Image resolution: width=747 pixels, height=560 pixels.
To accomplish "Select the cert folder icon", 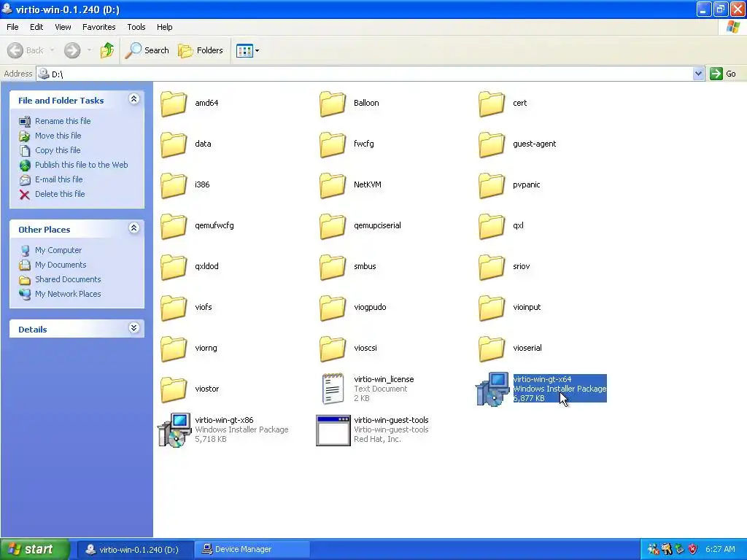I will (x=492, y=104).
